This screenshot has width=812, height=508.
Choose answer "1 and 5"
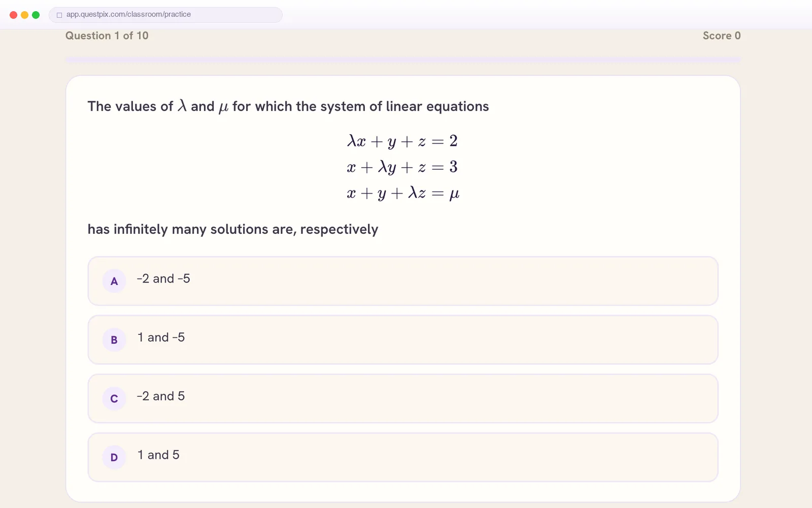pyautogui.click(x=403, y=457)
